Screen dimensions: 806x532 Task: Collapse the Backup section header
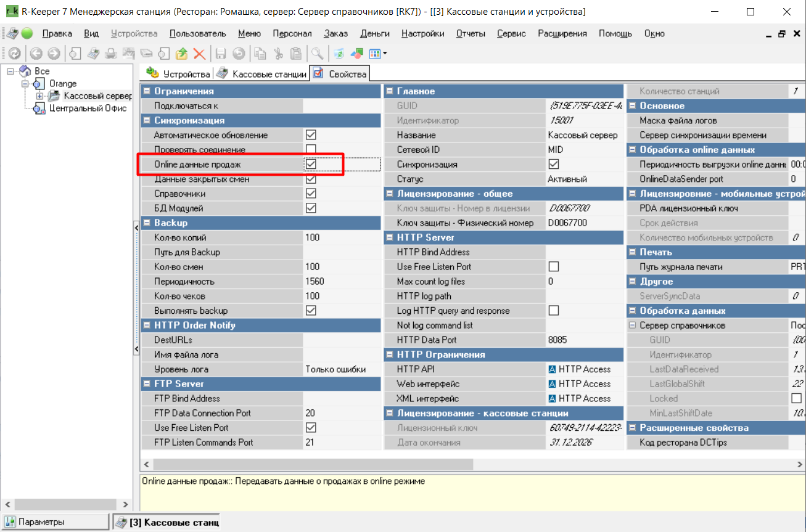click(x=147, y=223)
